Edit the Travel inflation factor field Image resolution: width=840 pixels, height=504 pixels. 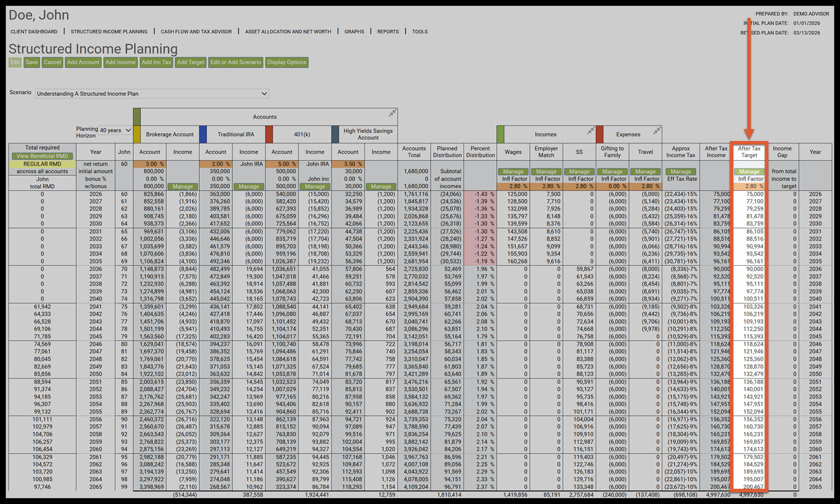tap(645, 187)
